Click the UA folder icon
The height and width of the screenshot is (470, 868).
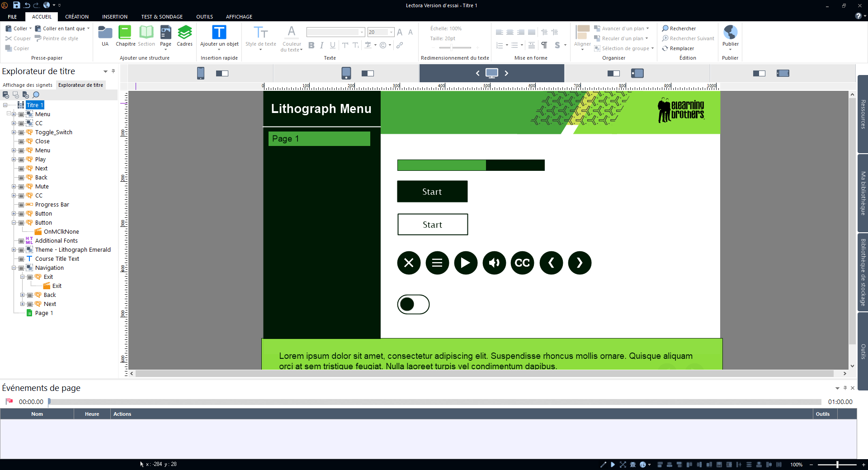coord(105,33)
